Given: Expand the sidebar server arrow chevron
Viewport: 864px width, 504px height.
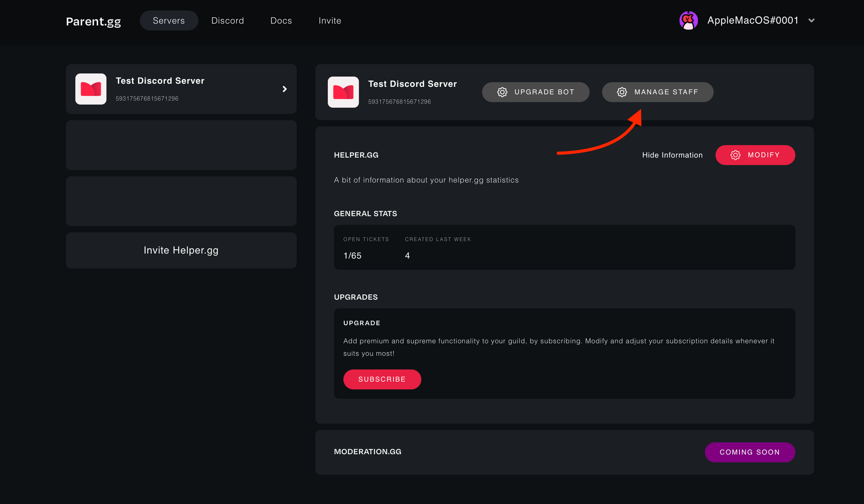Looking at the screenshot, I should 284,89.
